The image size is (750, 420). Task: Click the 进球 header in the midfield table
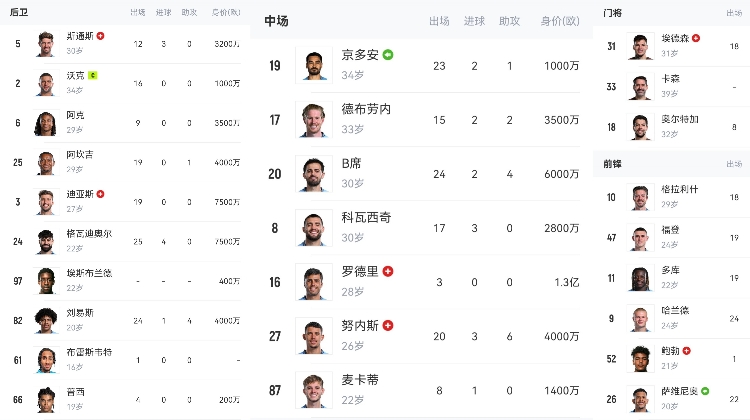click(474, 21)
